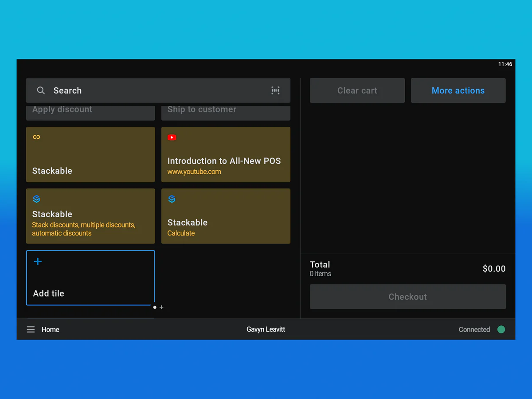532x399 pixels.
Task: Click the blue plus icon in Add tile
Action: click(38, 262)
